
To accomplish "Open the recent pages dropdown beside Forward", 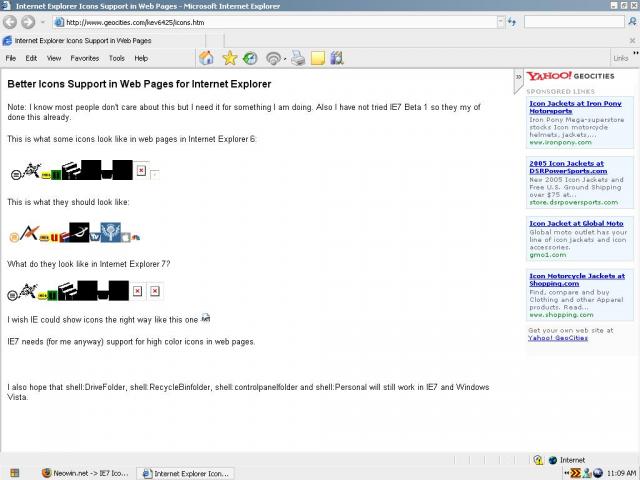I will pos(43,22).
